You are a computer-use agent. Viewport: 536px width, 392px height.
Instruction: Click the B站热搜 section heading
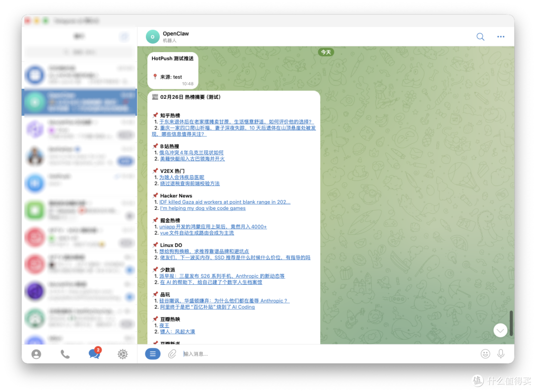click(x=169, y=146)
